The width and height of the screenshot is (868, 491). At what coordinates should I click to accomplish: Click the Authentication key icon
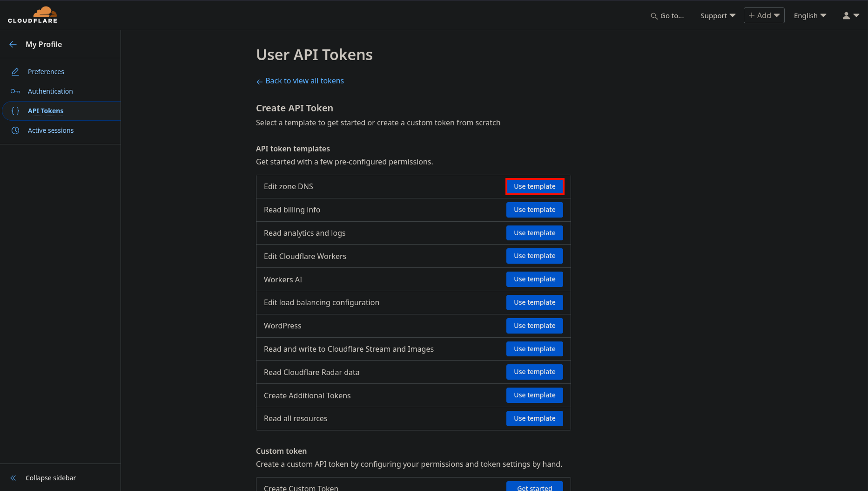tap(15, 91)
